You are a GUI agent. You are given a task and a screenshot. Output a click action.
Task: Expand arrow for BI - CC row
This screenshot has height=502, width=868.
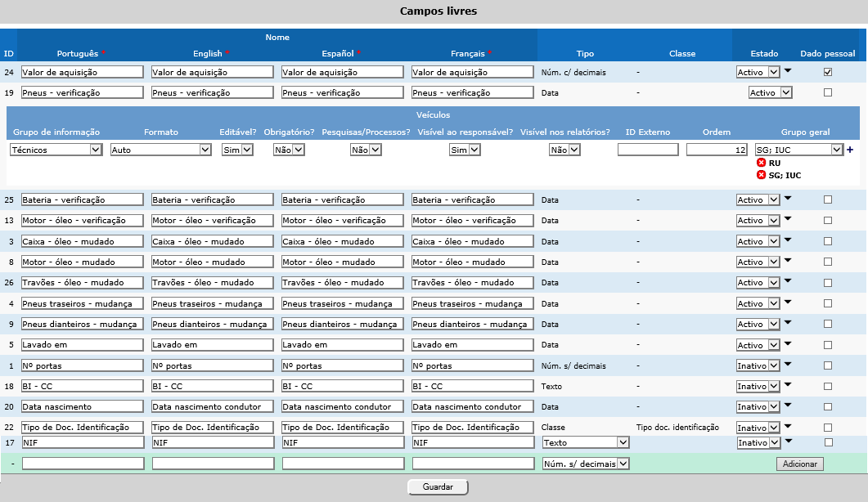pos(789,384)
